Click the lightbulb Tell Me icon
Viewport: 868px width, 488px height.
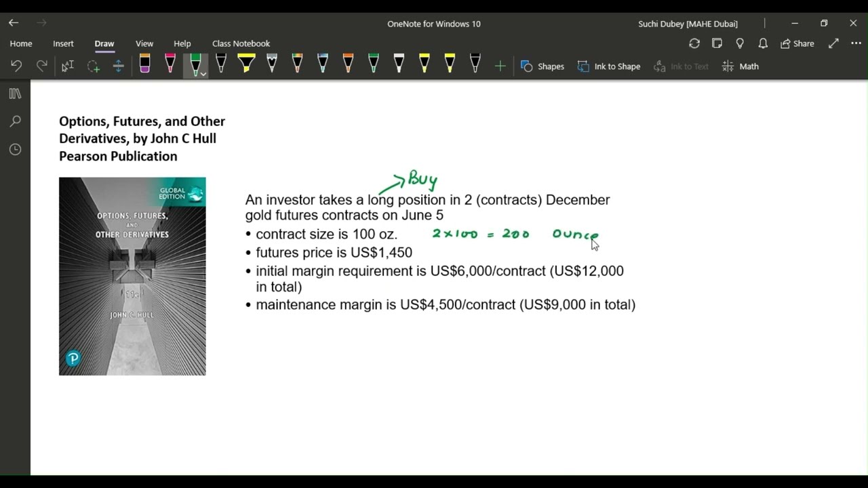(740, 43)
